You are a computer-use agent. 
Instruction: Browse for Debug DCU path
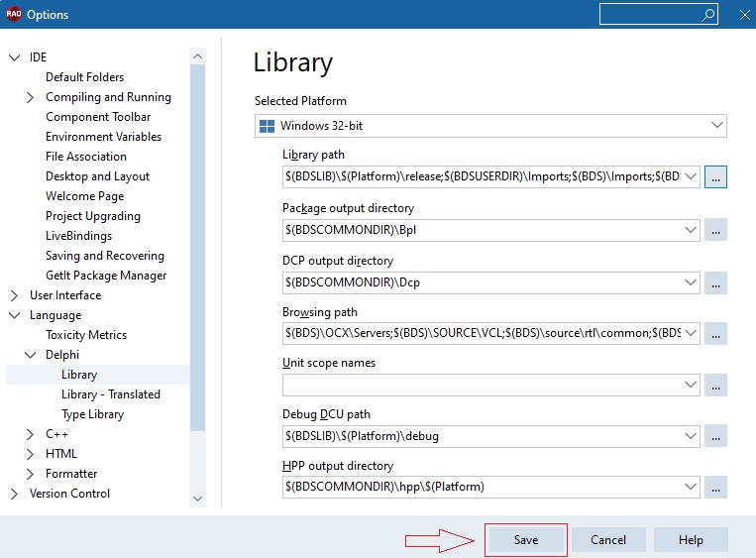point(715,436)
